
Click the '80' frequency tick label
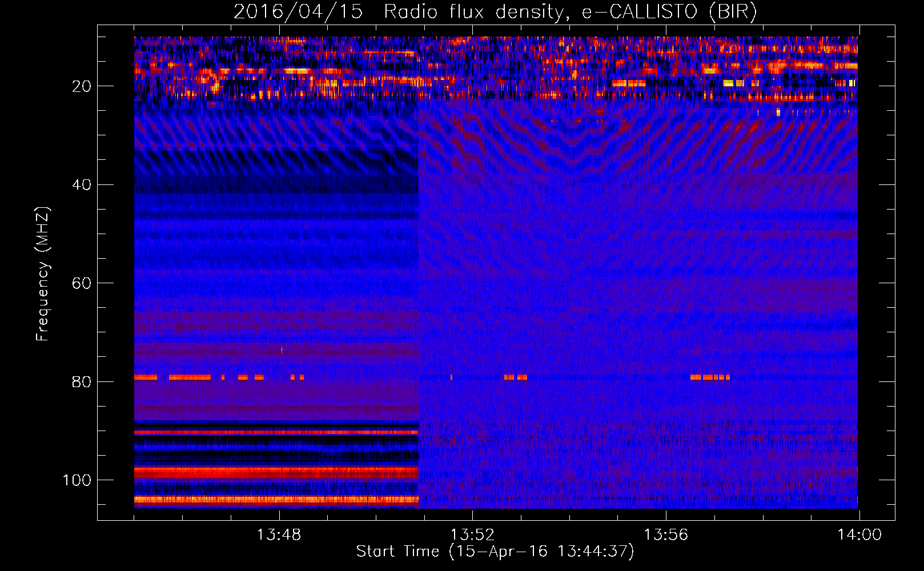pos(82,382)
